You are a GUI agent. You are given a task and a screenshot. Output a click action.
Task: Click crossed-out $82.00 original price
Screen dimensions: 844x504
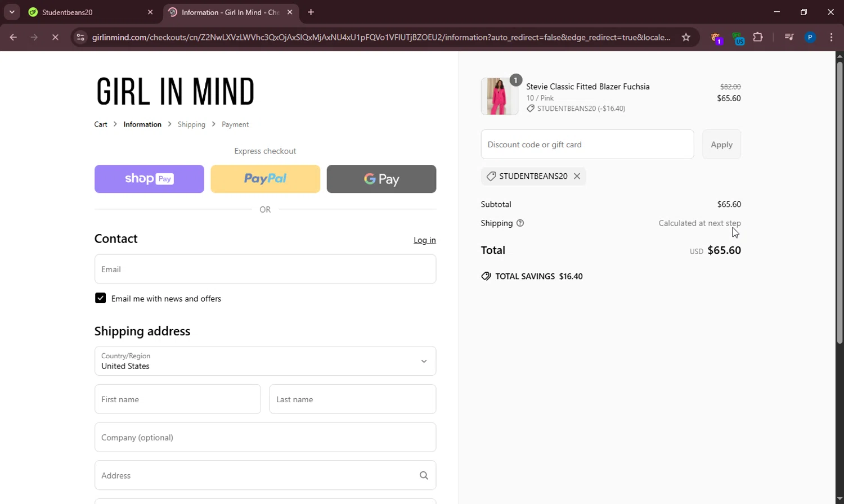(x=730, y=87)
